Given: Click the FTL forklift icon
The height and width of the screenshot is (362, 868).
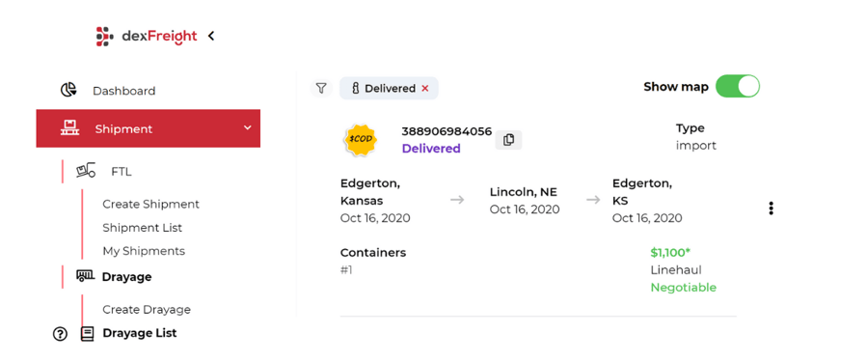Looking at the screenshot, I should (86, 171).
